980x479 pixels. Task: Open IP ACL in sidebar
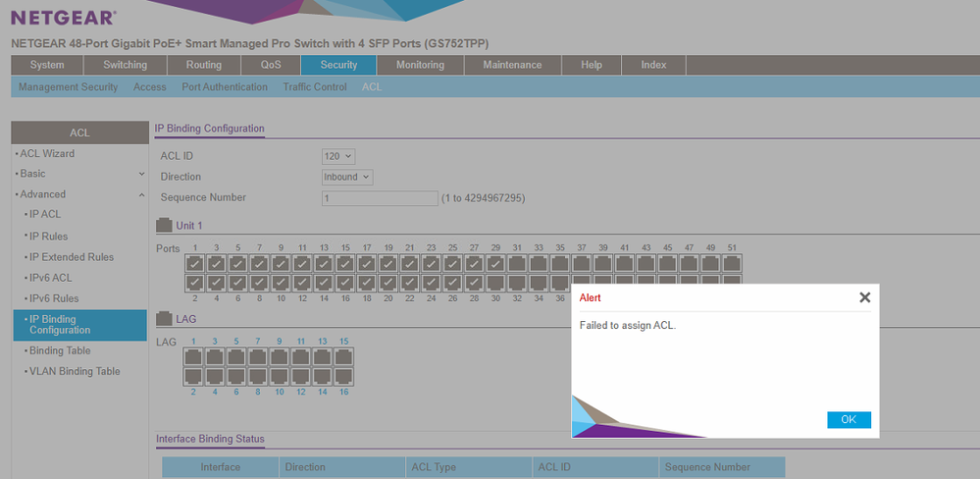coord(45,214)
